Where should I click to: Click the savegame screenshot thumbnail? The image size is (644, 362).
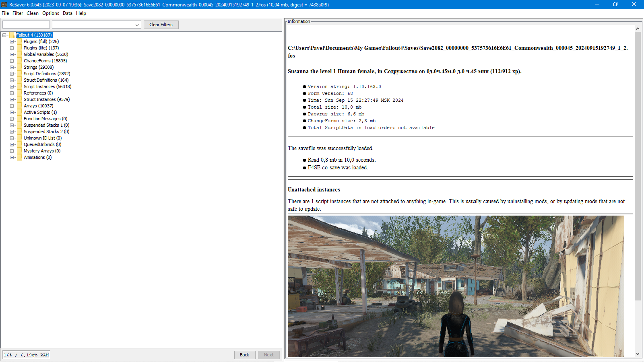[456, 286]
